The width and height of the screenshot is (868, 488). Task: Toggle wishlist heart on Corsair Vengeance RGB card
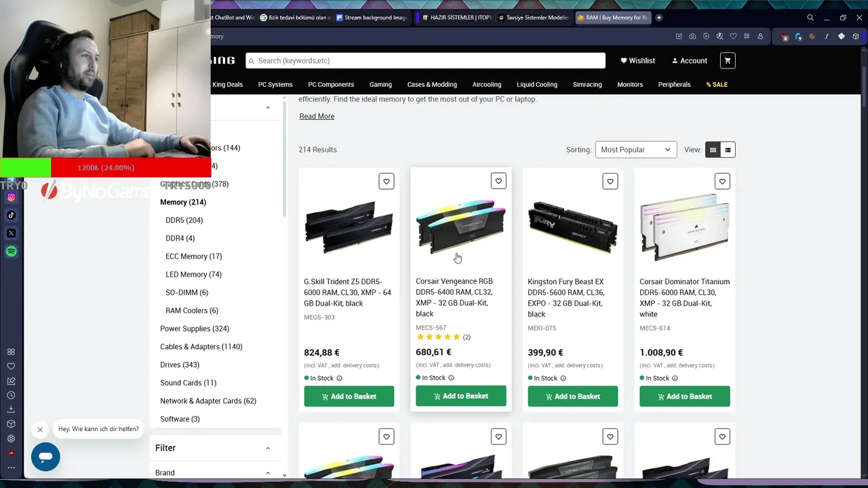click(498, 181)
